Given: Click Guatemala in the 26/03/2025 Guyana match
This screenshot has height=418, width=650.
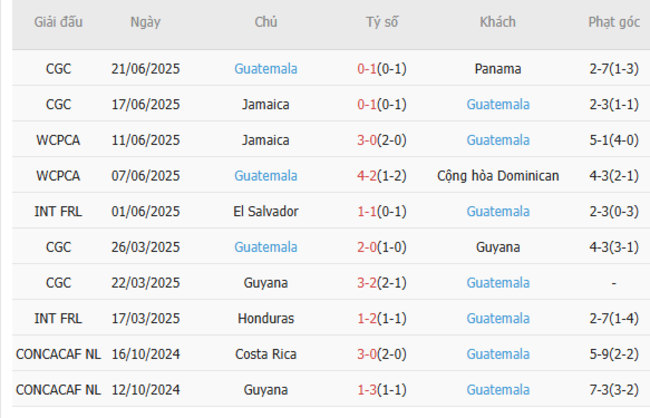Looking at the screenshot, I should pos(266,247).
